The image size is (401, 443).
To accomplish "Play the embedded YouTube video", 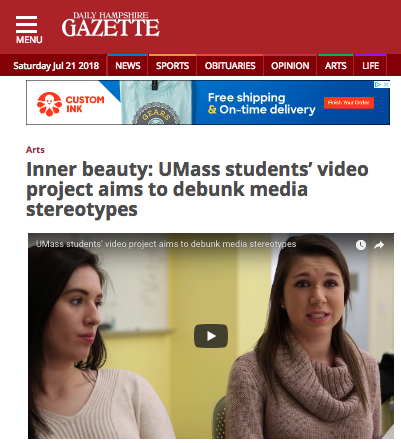I will (211, 336).
